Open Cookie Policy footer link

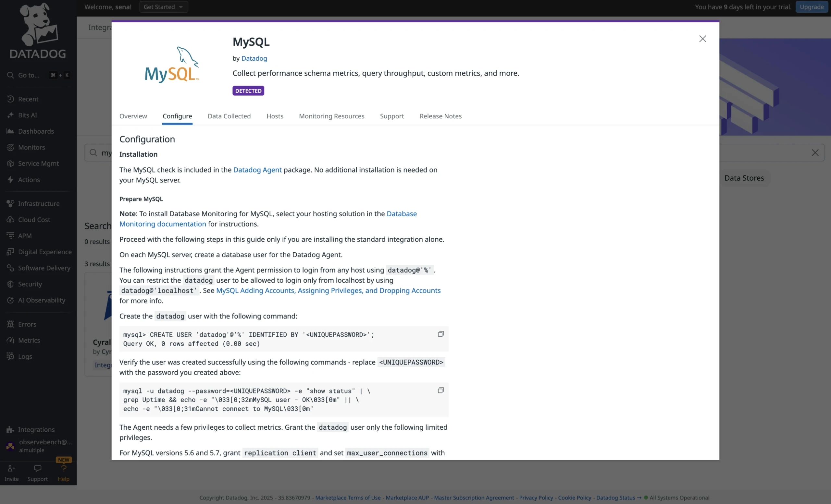coord(574,497)
